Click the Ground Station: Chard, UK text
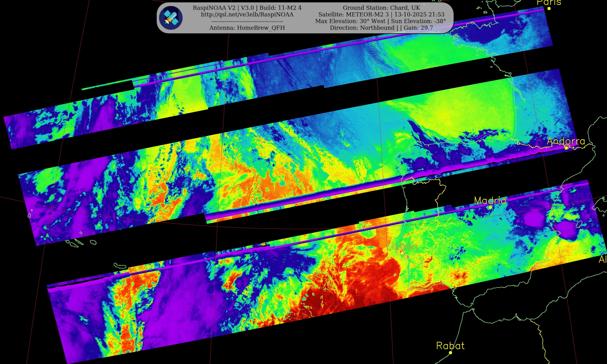The height and width of the screenshot is (364, 607). tap(381, 8)
